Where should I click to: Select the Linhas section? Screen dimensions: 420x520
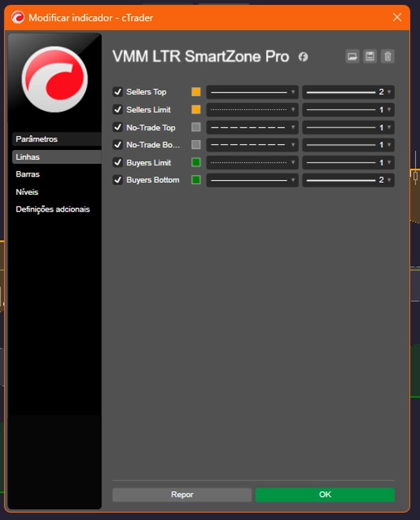[57, 157]
